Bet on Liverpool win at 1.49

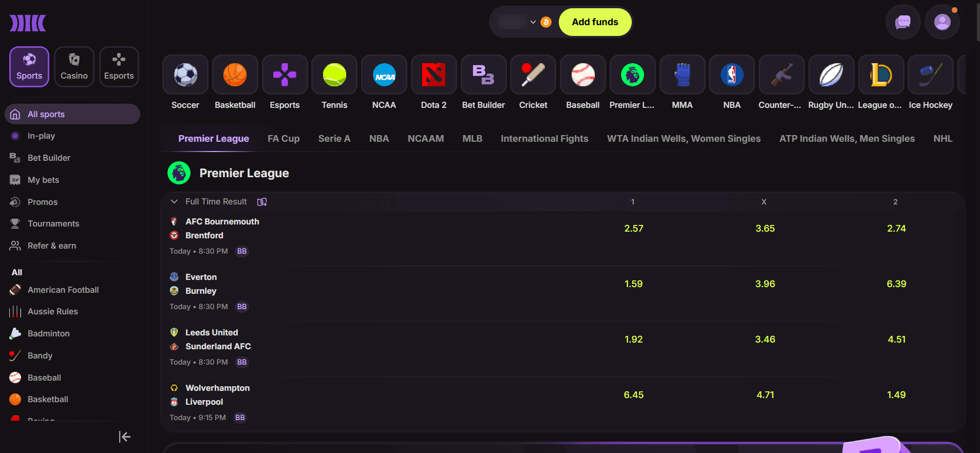(x=896, y=395)
